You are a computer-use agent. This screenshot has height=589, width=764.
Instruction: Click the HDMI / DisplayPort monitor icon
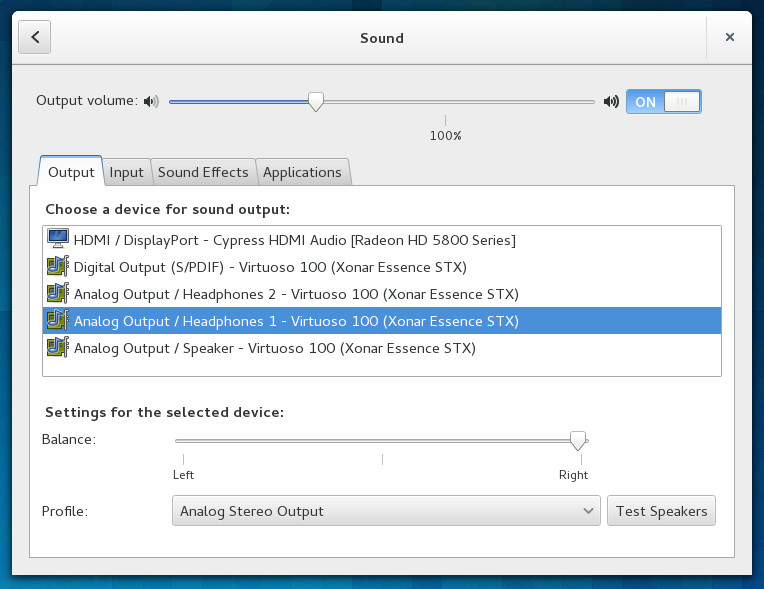pyautogui.click(x=58, y=240)
